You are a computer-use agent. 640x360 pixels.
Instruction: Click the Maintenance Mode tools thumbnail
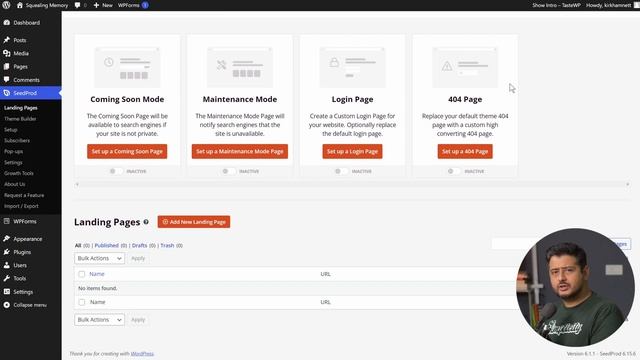click(240, 67)
